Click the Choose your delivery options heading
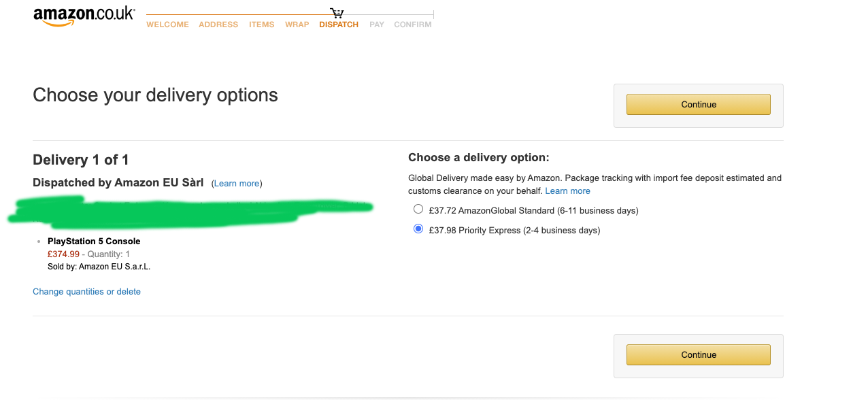Image resolution: width=868 pixels, height=400 pixels. 155,95
